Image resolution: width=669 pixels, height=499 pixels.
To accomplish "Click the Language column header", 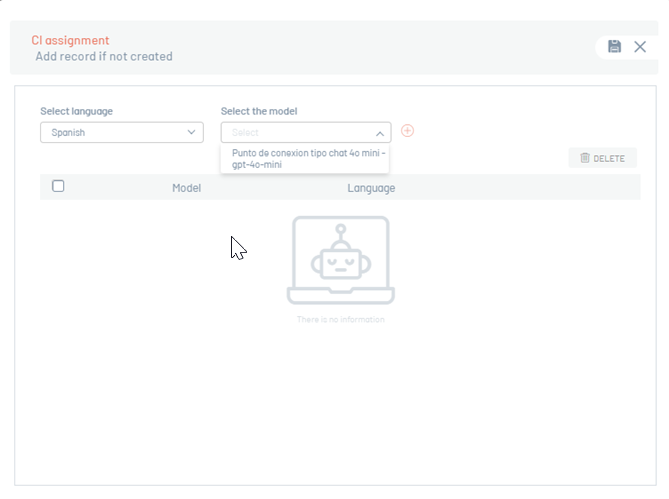I will [371, 188].
